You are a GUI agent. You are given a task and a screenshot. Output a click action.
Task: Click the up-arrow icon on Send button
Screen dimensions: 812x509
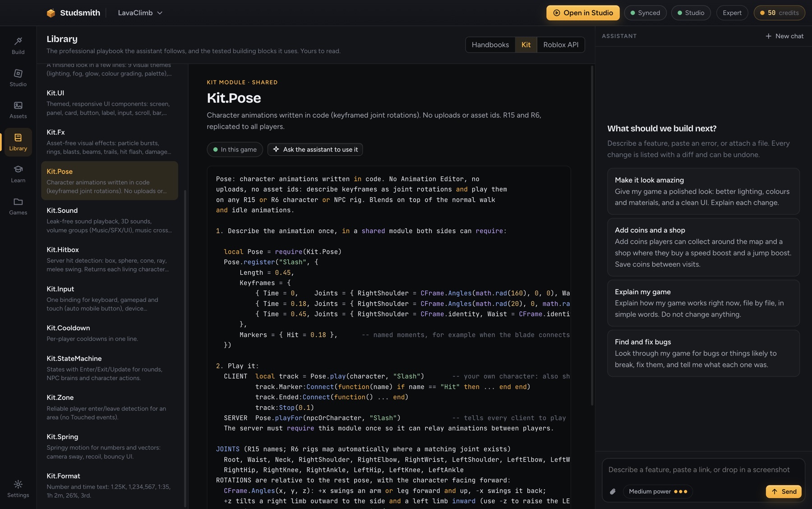pyautogui.click(x=774, y=491)
